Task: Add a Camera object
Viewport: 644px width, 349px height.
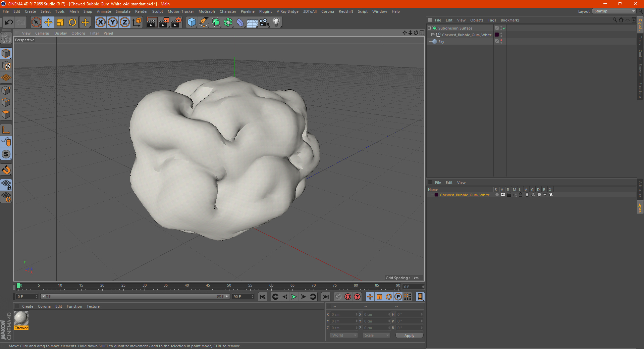Action: coord(264,22)
